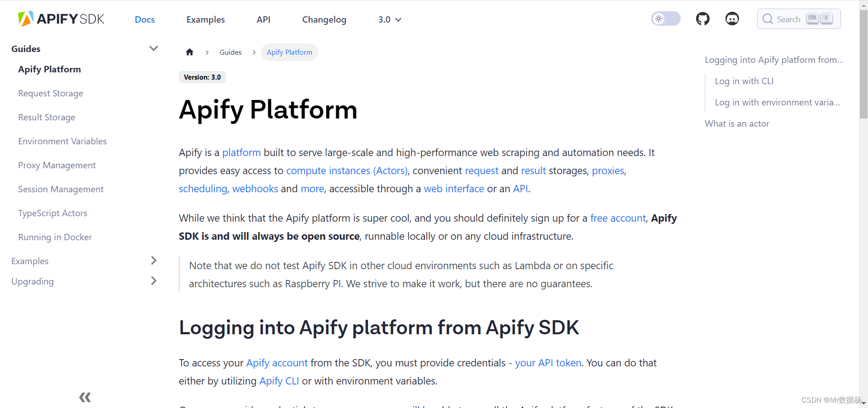Follow the 'API' link in intro paragraph
This screenshot has height=408, width=868.
(x=520, y=189)
